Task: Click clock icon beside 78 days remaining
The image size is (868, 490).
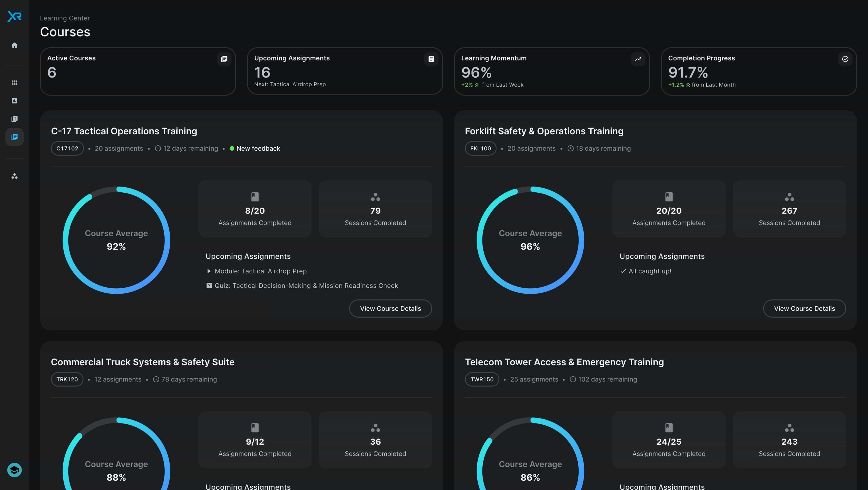Action: (156, 379)
